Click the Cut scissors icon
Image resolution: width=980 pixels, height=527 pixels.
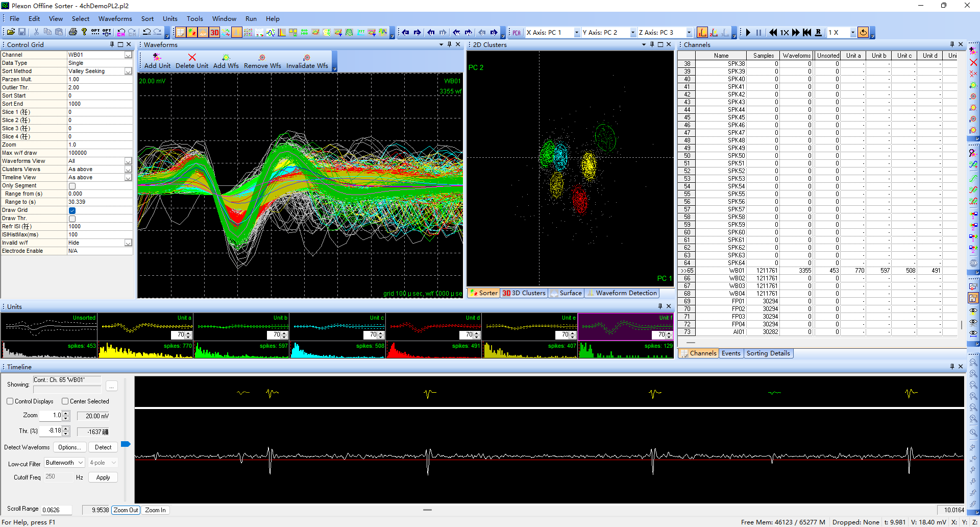(36, 32)
